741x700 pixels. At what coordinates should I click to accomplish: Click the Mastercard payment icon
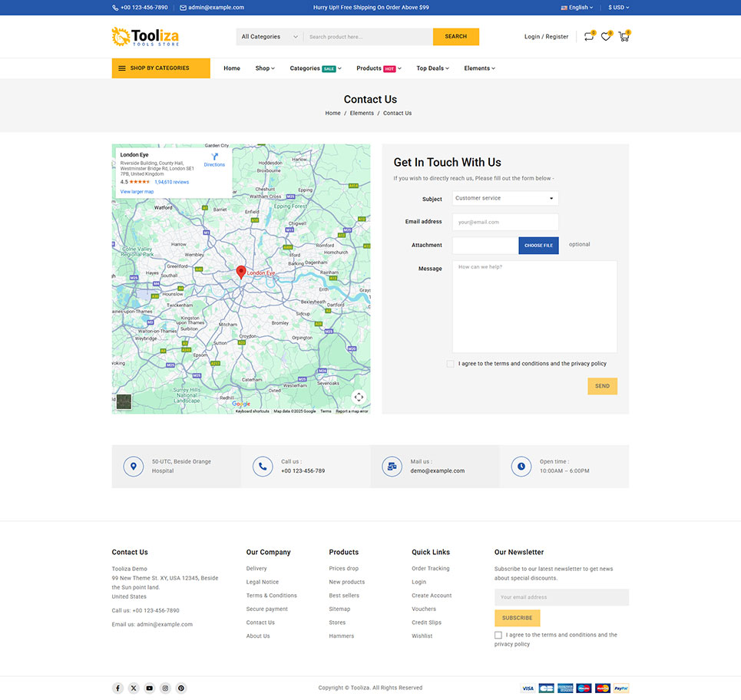603,688
